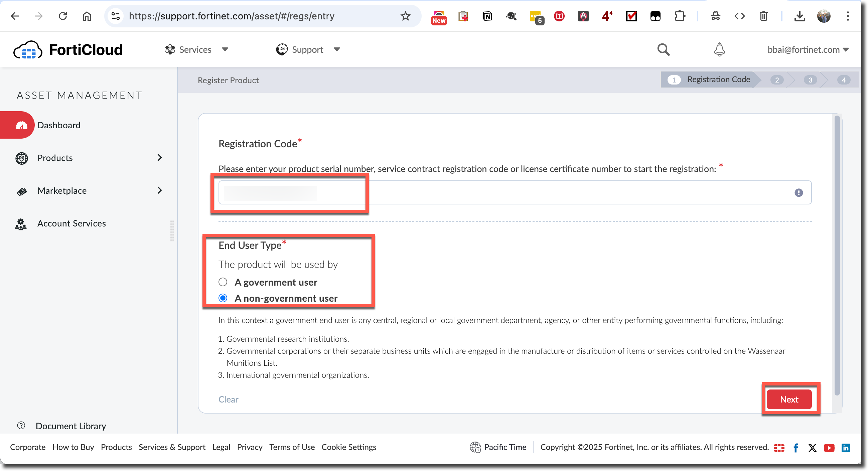Go to Dashboard in sidebar
Viewport: 868px width, 471px height.
coord(58,125)
